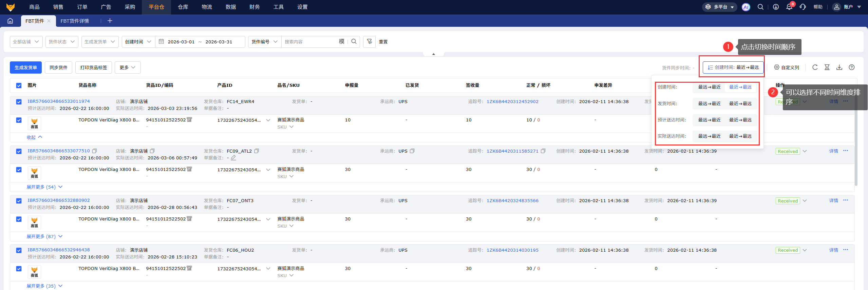868x290 pixels.
Task: Click the refresh icon beside 自定义列
Action: click(x=815, y=67)
